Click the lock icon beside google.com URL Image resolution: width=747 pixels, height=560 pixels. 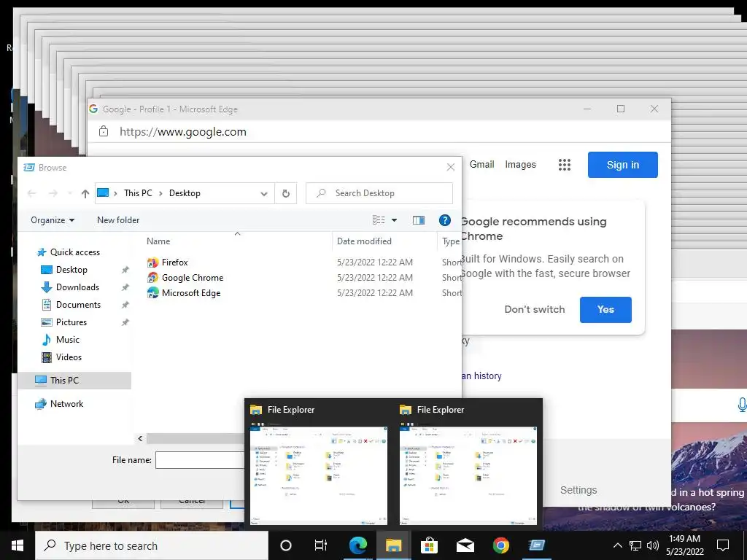104,131
